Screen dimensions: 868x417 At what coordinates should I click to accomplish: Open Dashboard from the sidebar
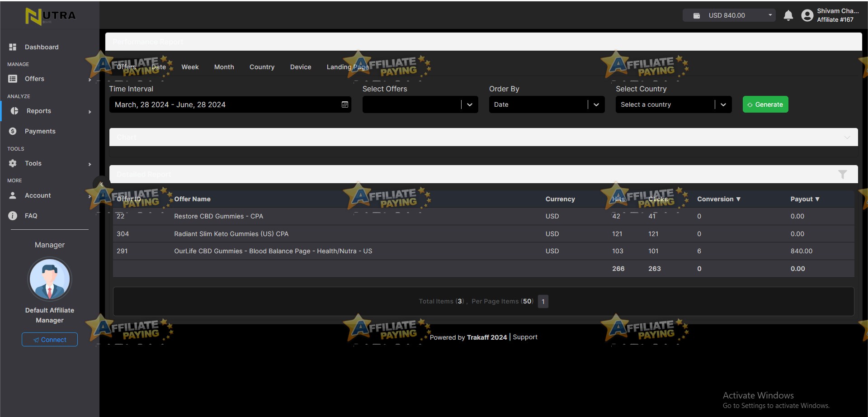coord(42,47)
